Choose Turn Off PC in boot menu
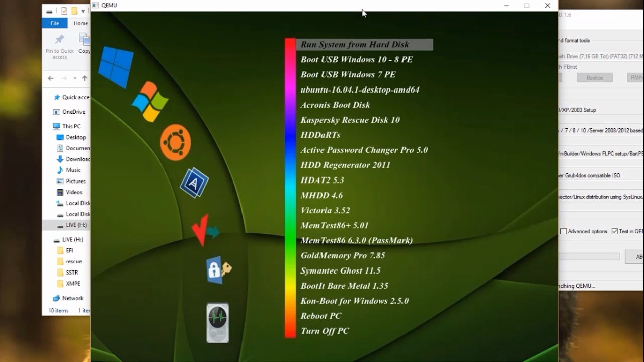The image size is (644, 362). [325, 331]
